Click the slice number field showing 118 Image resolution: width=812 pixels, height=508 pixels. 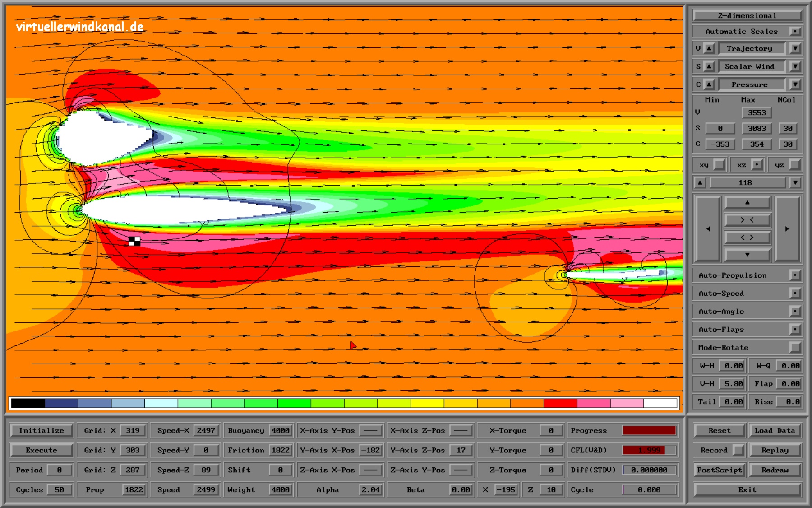747,183
